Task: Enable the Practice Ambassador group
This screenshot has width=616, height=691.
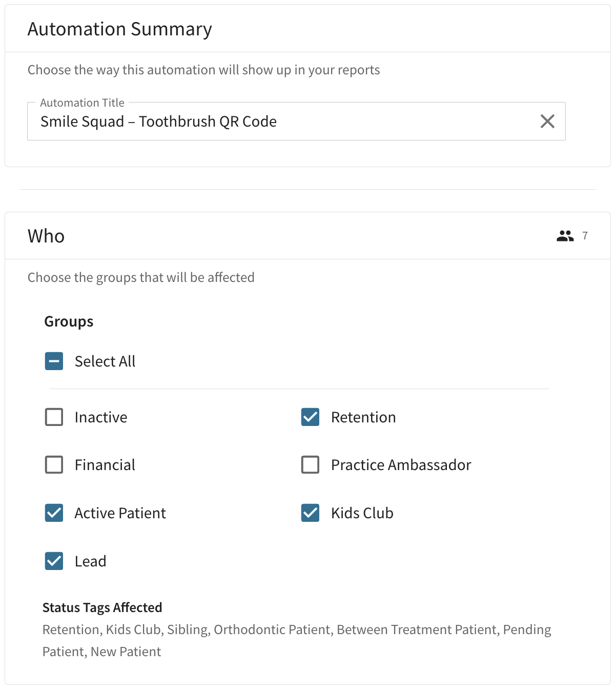Action: pos(310,465)
